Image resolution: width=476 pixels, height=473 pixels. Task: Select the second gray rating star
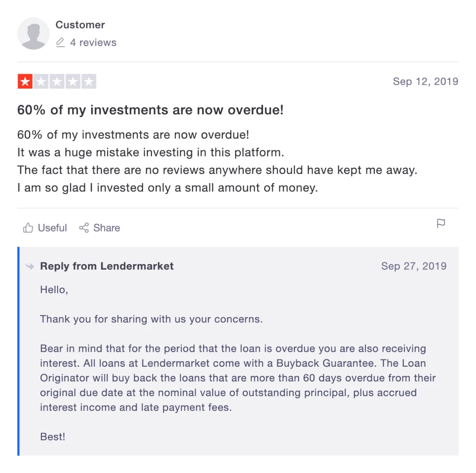point(41,82)
